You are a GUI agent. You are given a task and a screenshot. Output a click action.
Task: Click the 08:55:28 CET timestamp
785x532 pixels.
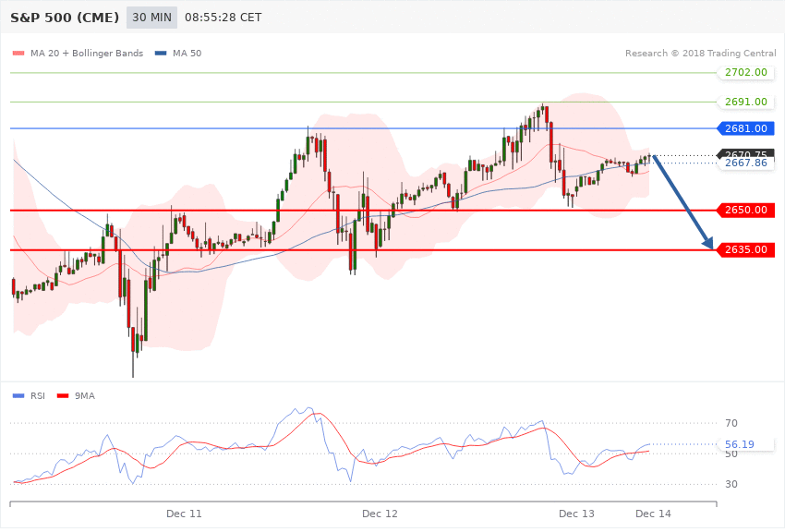click(x=223, y=18)
